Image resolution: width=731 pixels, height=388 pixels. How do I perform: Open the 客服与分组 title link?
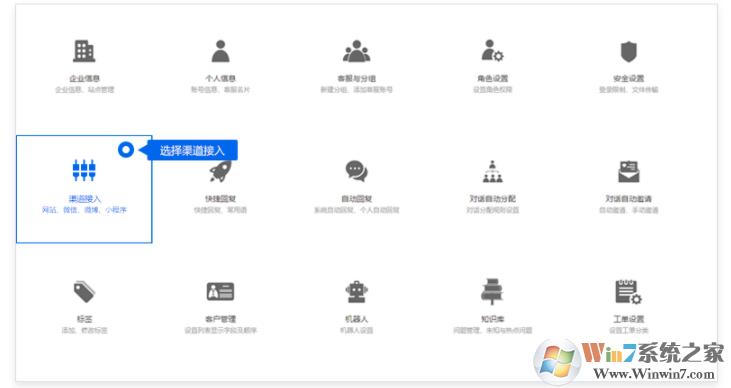coord(357,78)
